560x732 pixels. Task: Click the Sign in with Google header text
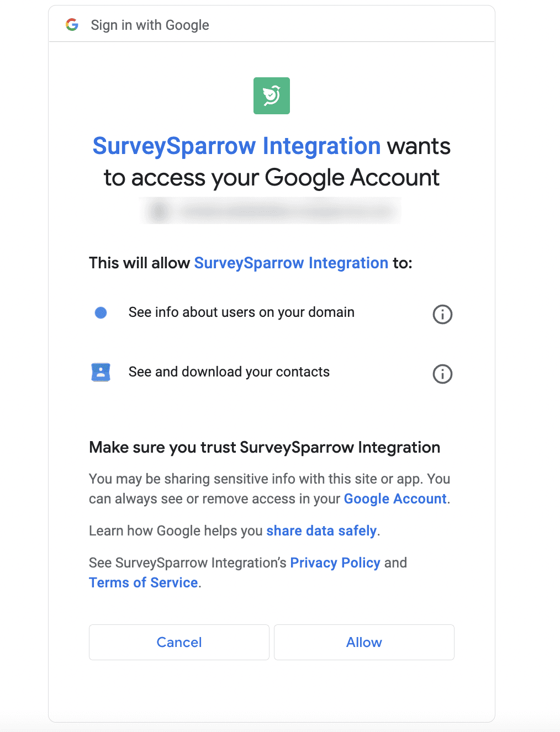pyautogui.click(x=150, y=24)
